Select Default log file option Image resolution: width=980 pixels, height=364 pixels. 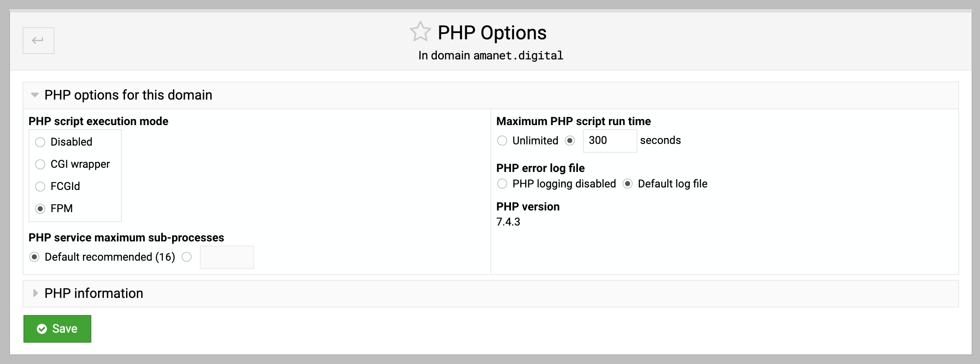627,184
